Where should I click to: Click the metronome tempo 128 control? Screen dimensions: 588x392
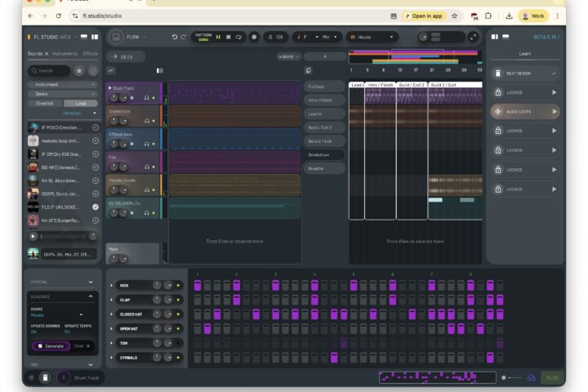(276, 37)
